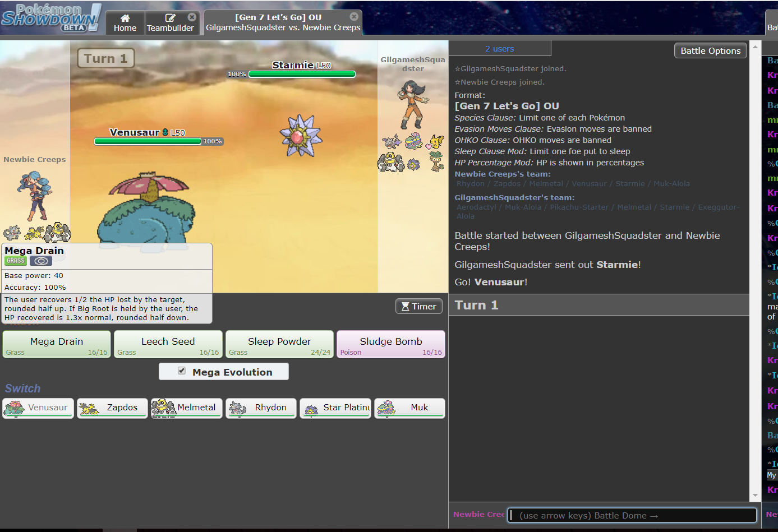Click the "[Gen 7 Let's Go] OU" format text
The image size is (778, 532).
click(x=507, y=106)
